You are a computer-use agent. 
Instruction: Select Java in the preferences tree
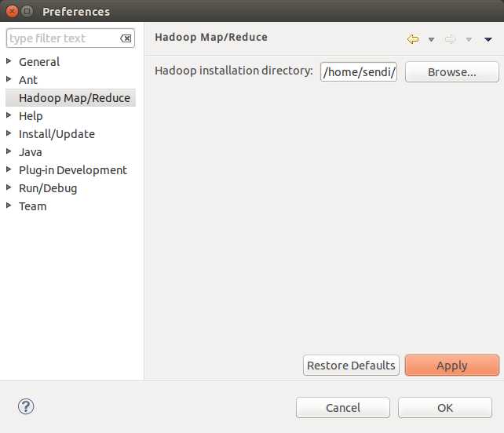coord(30,152)
